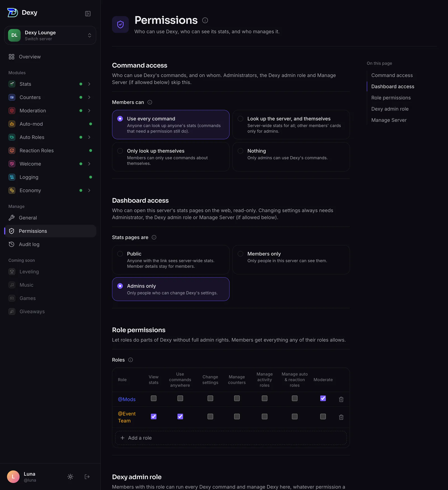Delete the @Event Team role row
The image size is (448, 490).
pos(341,417)
